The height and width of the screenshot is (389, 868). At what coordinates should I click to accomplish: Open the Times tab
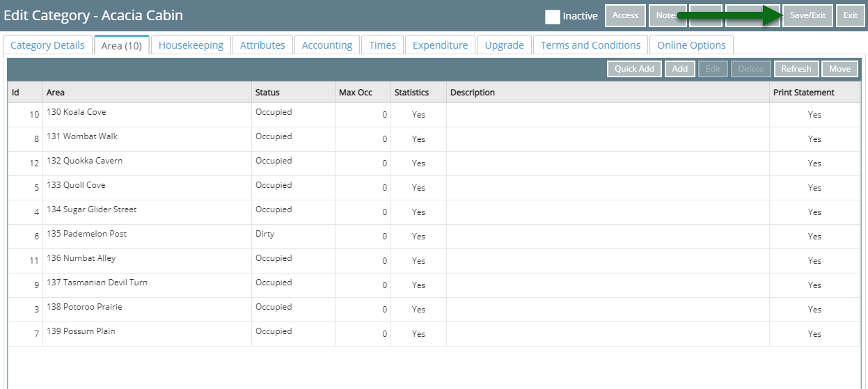click(x=382, y=45)
